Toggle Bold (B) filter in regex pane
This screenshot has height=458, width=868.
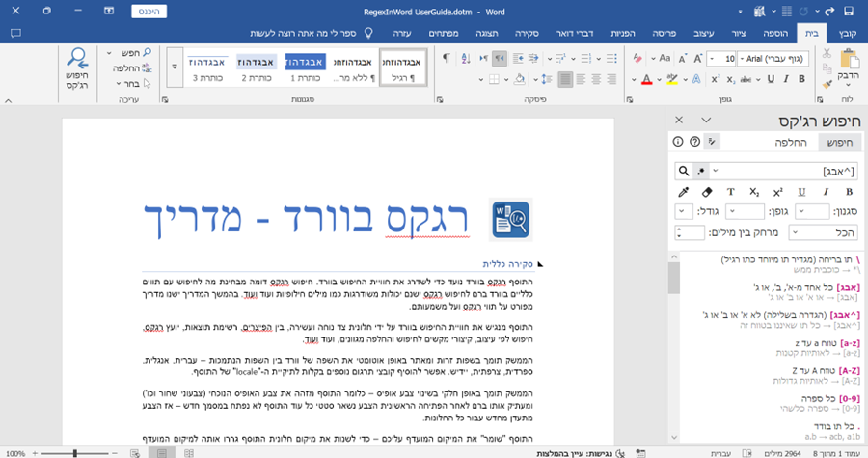(849, 192)
